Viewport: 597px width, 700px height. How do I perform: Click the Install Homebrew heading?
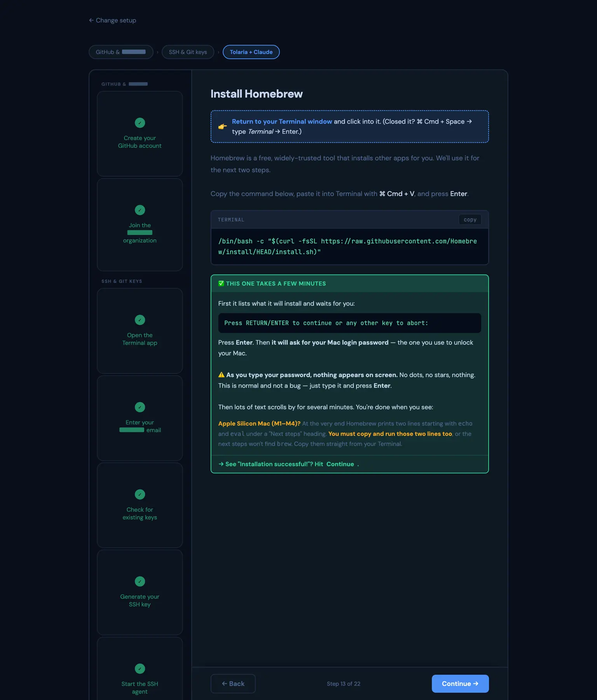point(257,94)
